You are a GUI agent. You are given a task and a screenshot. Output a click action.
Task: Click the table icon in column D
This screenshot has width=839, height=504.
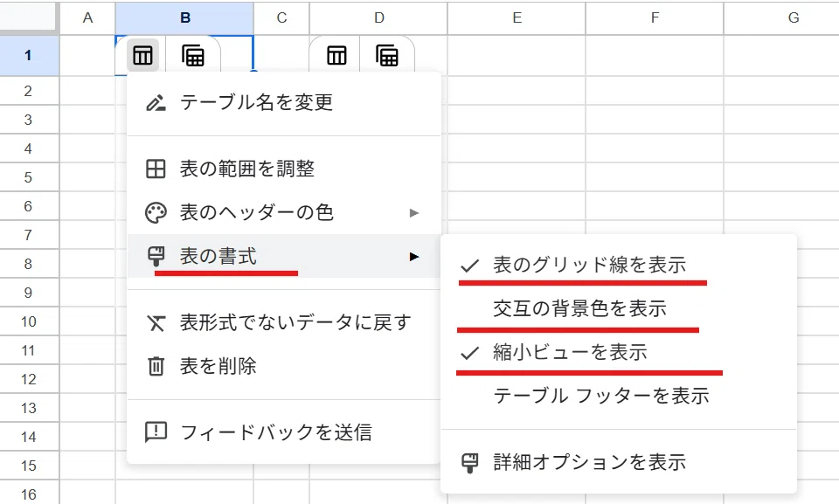click(x=336, y=55)
